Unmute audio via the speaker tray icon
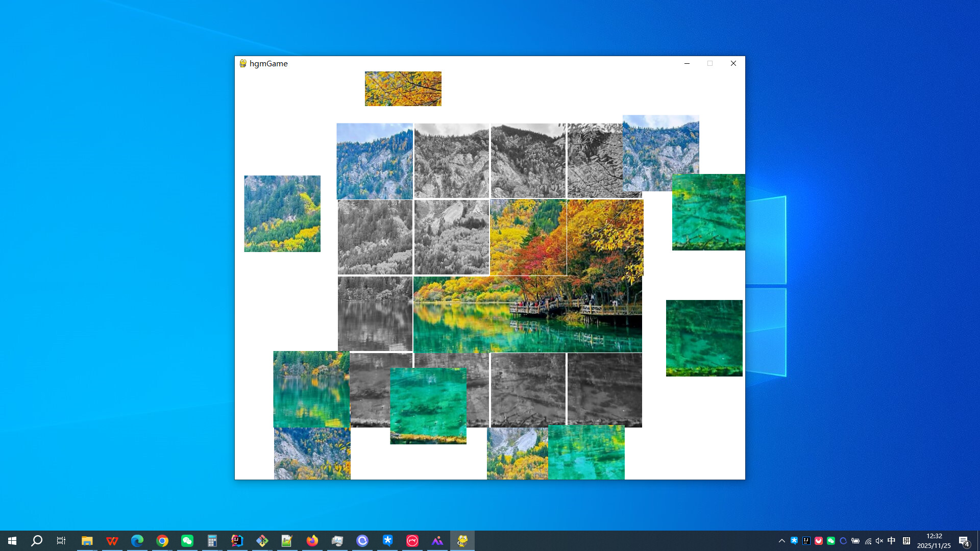980x551 pixels. 879,541
